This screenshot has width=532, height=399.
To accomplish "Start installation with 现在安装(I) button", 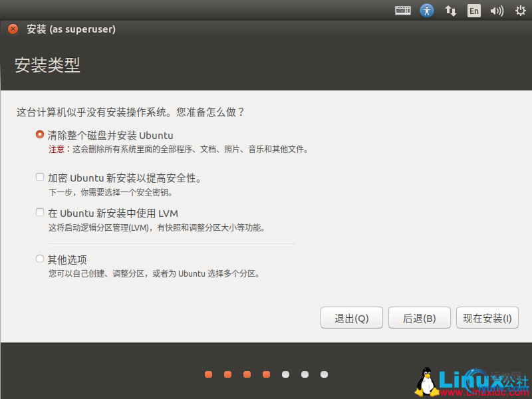I will 487,318.
